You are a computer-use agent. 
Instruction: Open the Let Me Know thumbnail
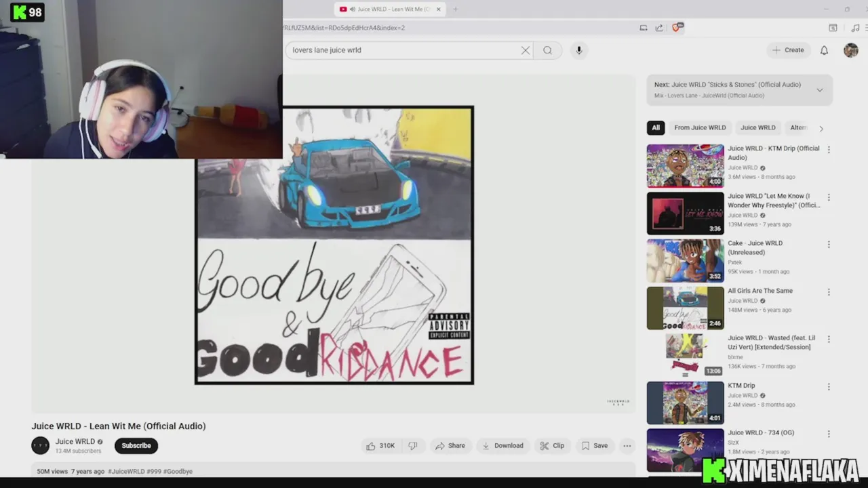tap(686, 213)
